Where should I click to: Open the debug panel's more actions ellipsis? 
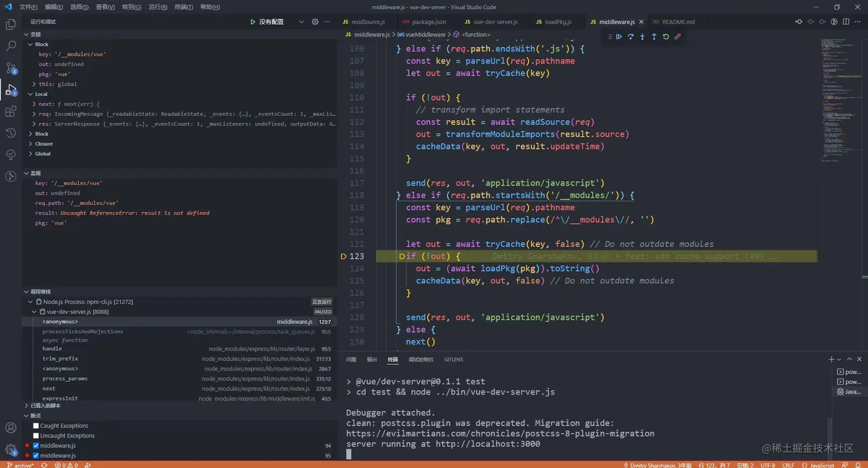(327, 22)
